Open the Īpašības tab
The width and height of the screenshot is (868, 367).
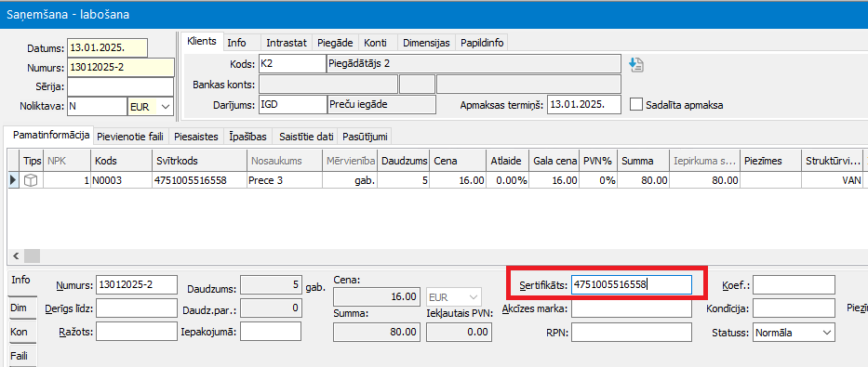click(248, 136)
